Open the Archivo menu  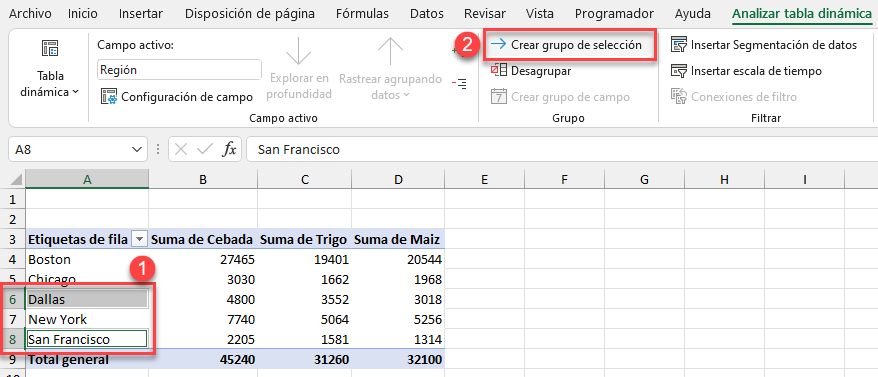pyautogui.click(x=30, y=13)
